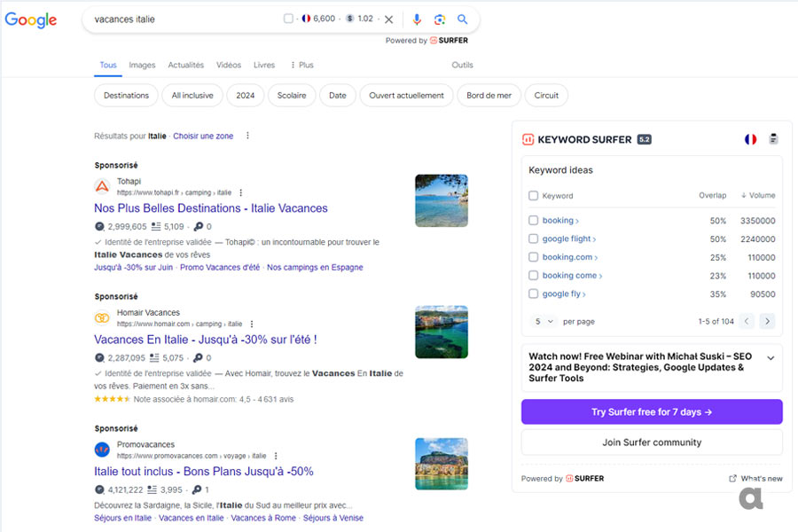Image resolution: width=798 pixels, height=532 pixels.
Task: Expand the Free Webinar announcement chevron
Action: (x=771, y=358)
